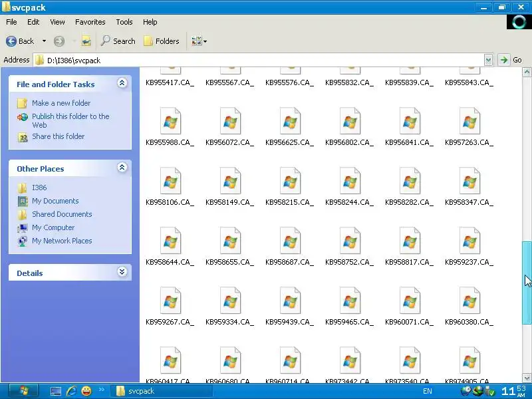Select the KB957263.CA_ file icon

469,121
